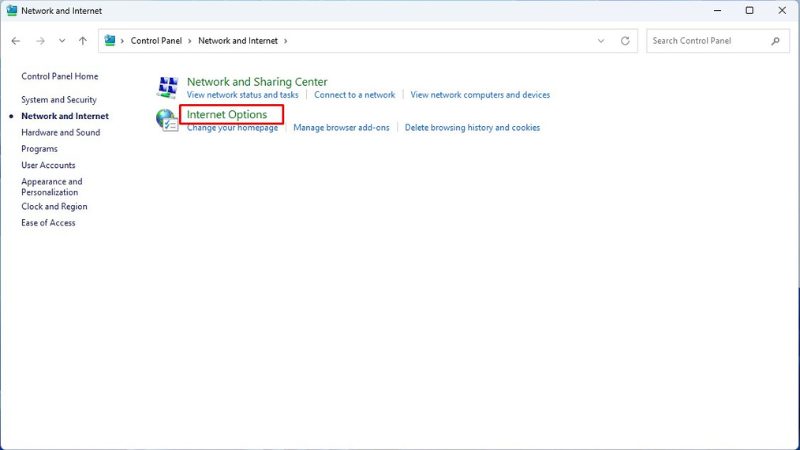Open Ease of Access category
Viewport: 800px width, 450px height.
pyautogui.click(x=48, y=222)
